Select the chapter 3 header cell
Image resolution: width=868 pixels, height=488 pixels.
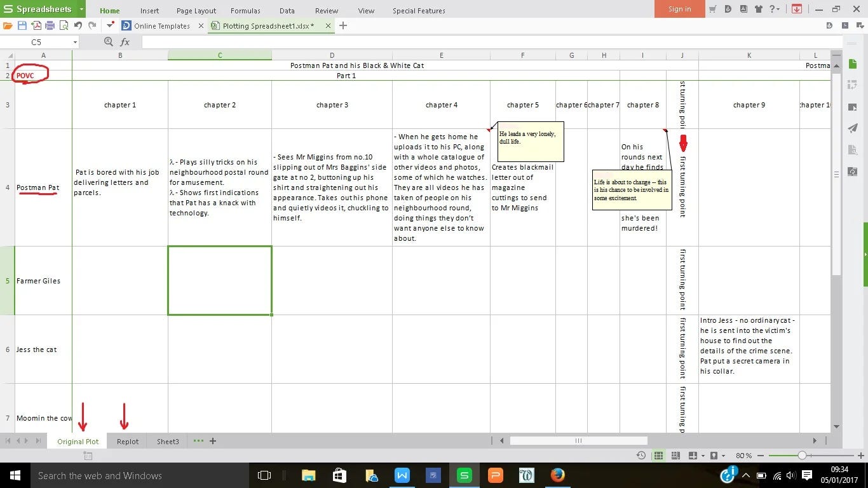(x=332, y=105)
